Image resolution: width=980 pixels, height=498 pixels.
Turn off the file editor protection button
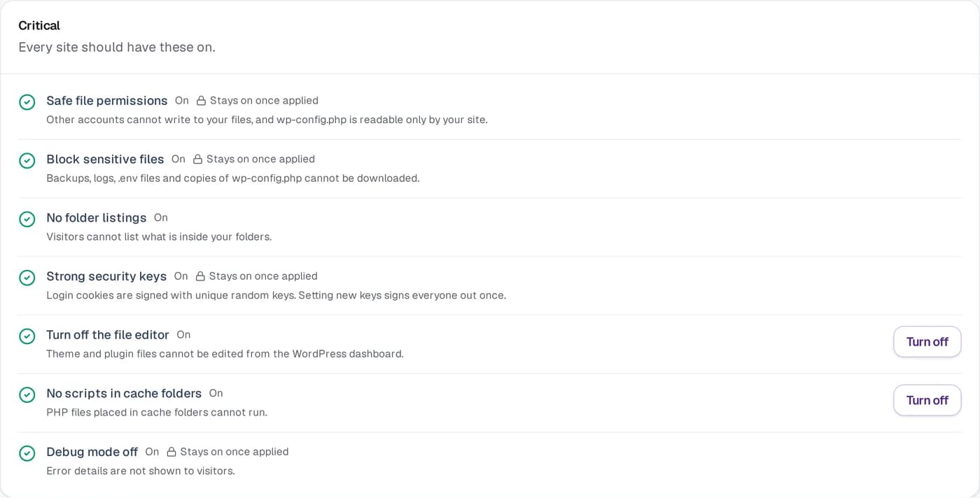click(x=927, y=341)
